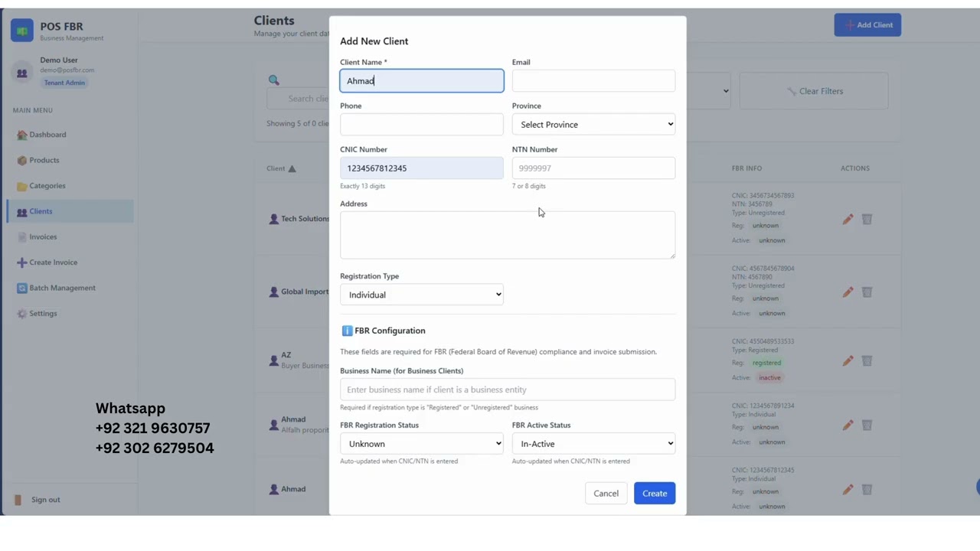The image size is (980, 551).
Task: Sort by Client column header
Action: (x=281, y=168)
